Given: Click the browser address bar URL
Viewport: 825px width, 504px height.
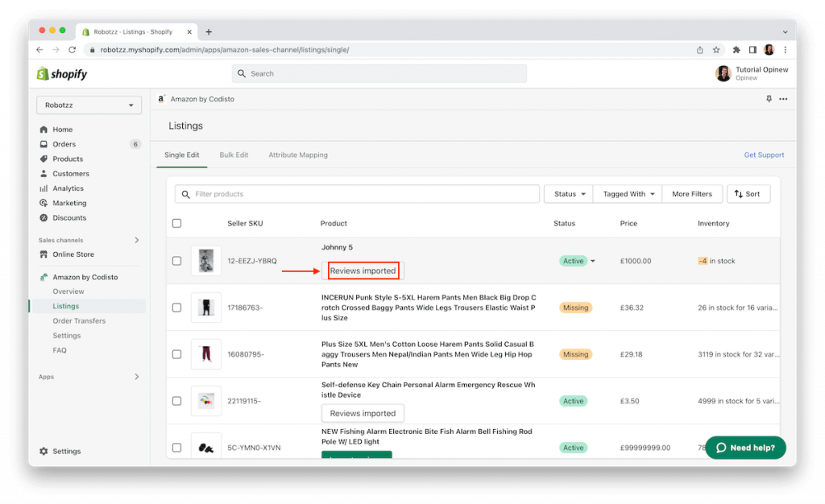Looking at the screenshot, I should (225, 50).
